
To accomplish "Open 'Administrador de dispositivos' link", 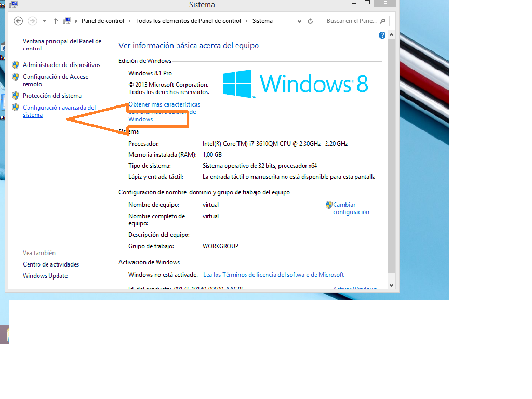I will tap(61, 65).
